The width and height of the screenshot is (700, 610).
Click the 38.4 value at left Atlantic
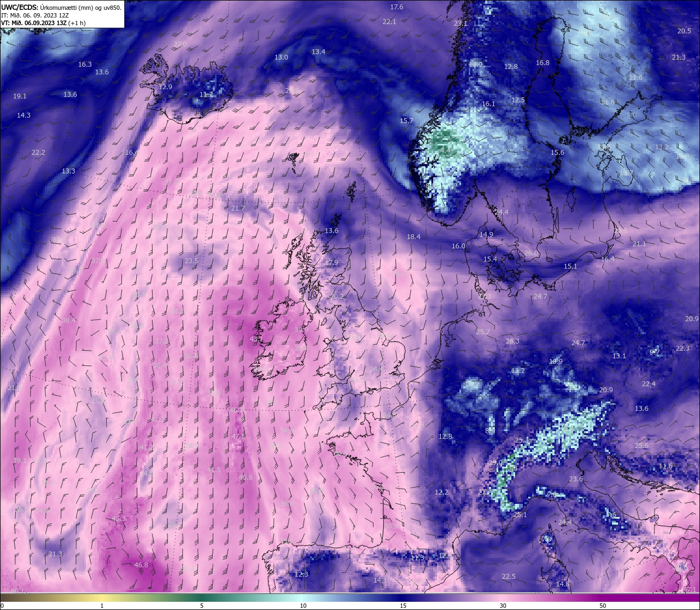(x=69, y=321)
